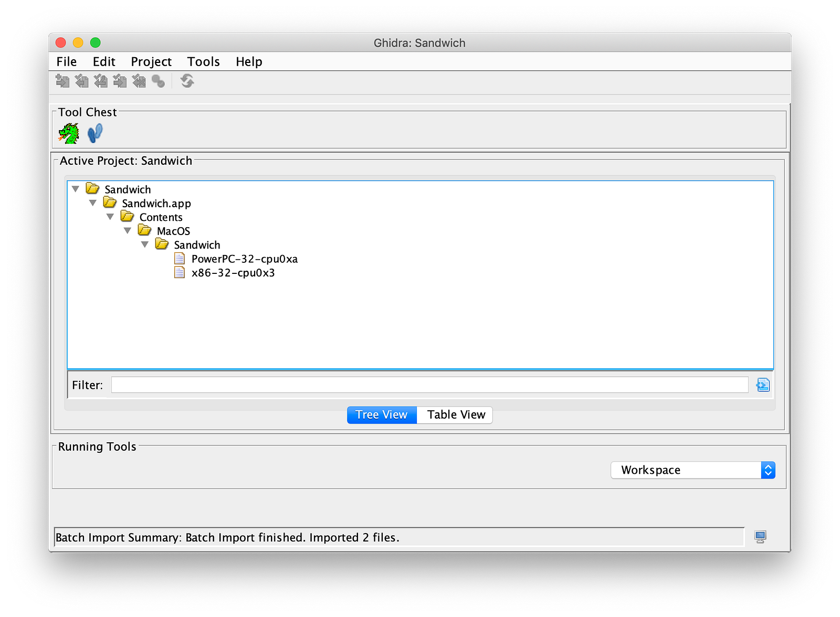Focus the Filter text field

pyautogui.click(x=429, y=385)
